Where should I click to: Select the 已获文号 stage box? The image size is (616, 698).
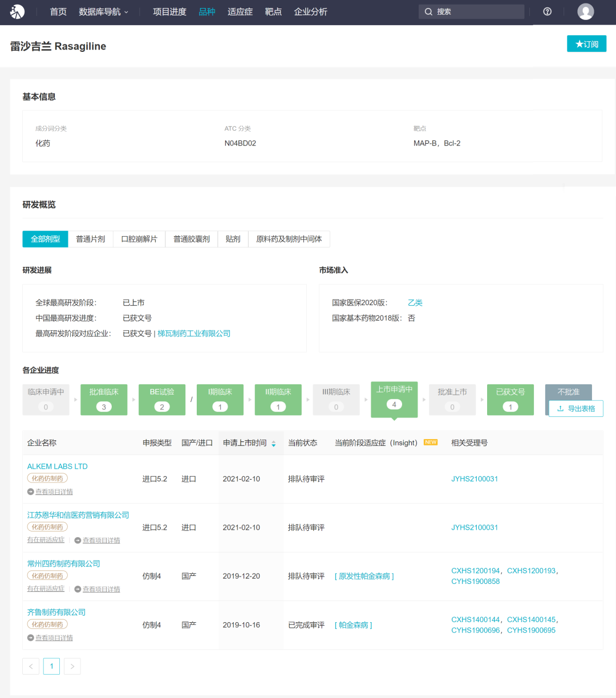pos(510,399)
